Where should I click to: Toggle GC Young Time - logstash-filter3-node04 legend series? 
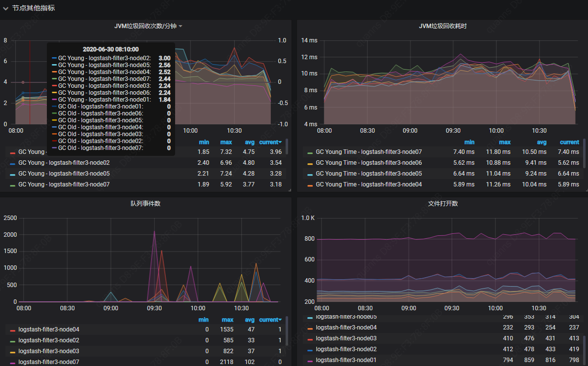368,184
